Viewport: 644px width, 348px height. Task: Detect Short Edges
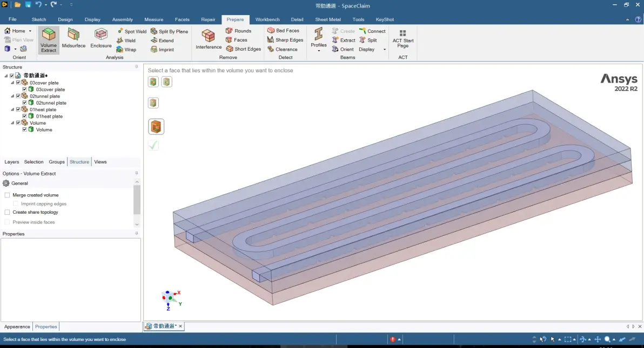click(244, 49)
